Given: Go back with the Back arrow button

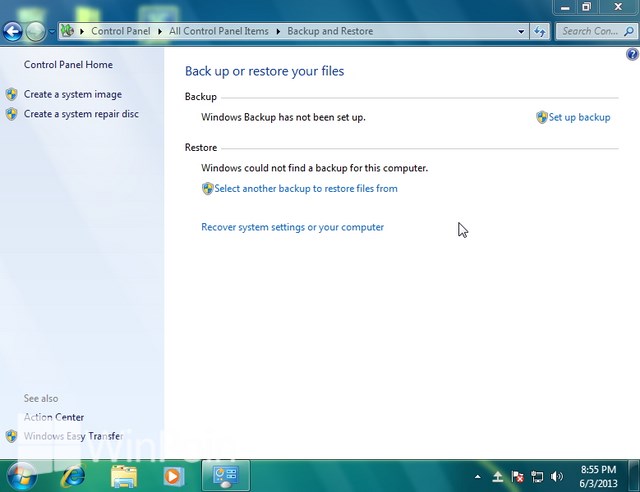Looking at the screenshot, I should click(x=13, y=31).
